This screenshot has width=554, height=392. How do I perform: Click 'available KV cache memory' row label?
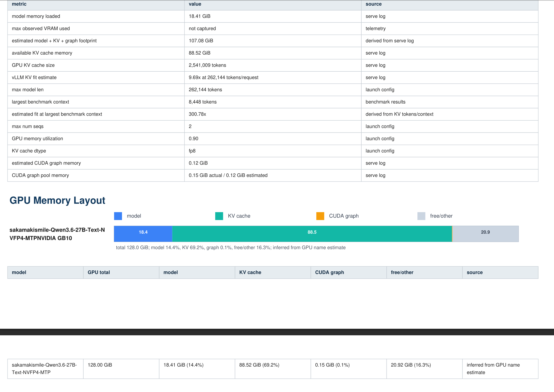coord(42,53)
